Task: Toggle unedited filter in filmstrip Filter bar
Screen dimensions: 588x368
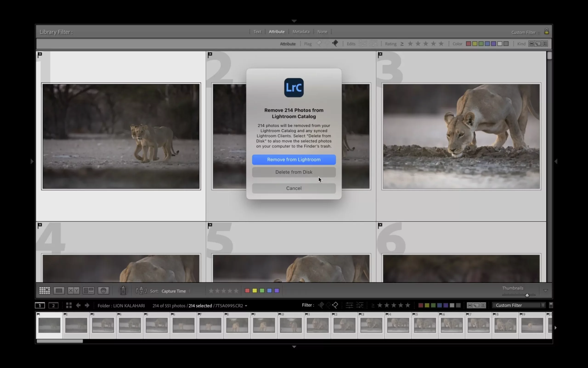Action: [x=360, y=305]
